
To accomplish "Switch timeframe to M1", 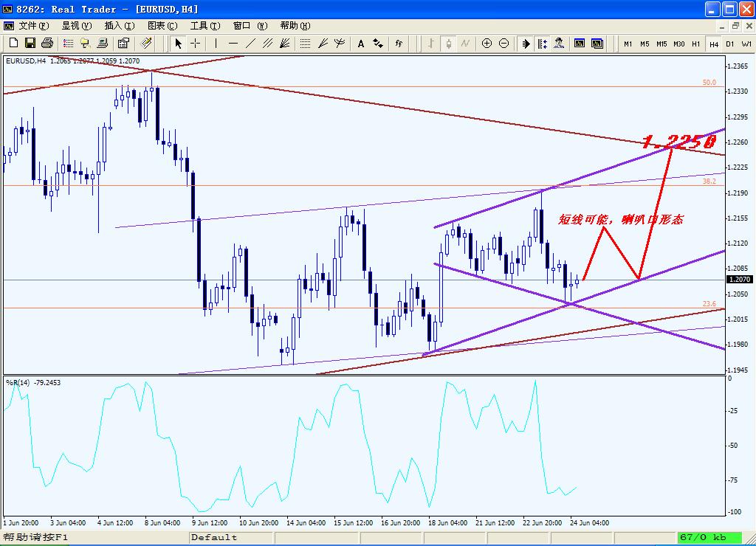I will [628, 44].
